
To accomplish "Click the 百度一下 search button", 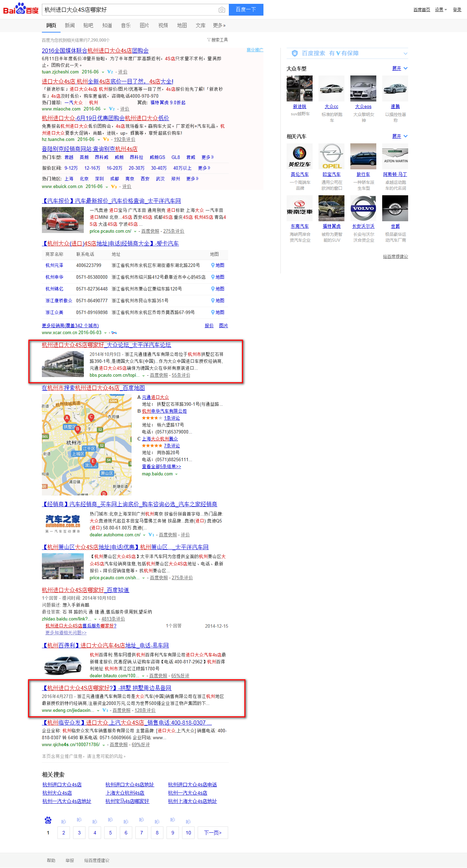I will click(246, 10).
